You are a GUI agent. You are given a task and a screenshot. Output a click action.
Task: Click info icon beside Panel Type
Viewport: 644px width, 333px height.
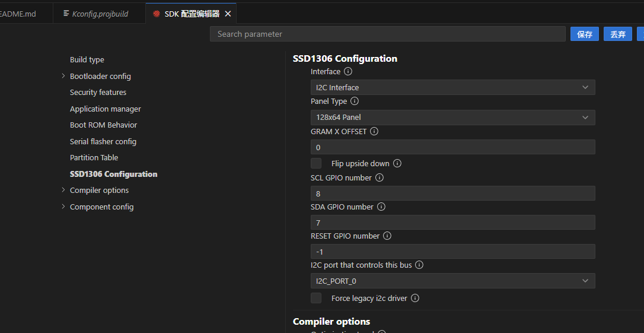tap(355, 102)
